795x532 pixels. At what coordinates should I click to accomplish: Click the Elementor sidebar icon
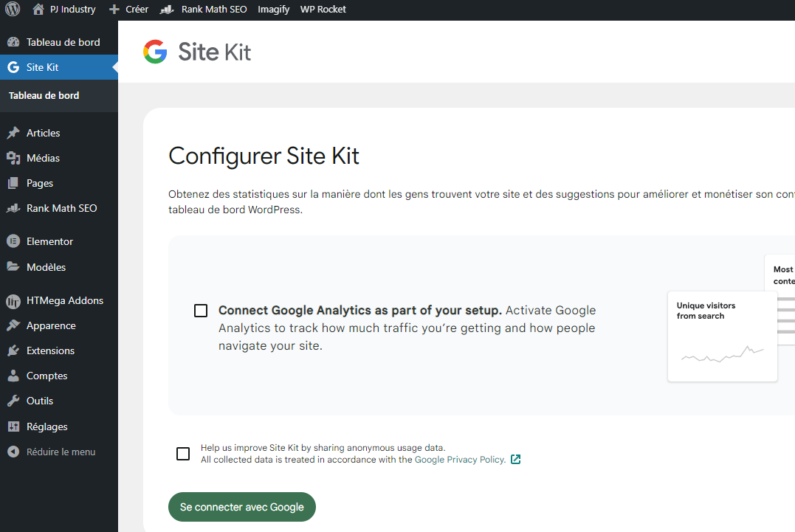tap(13, 241)
